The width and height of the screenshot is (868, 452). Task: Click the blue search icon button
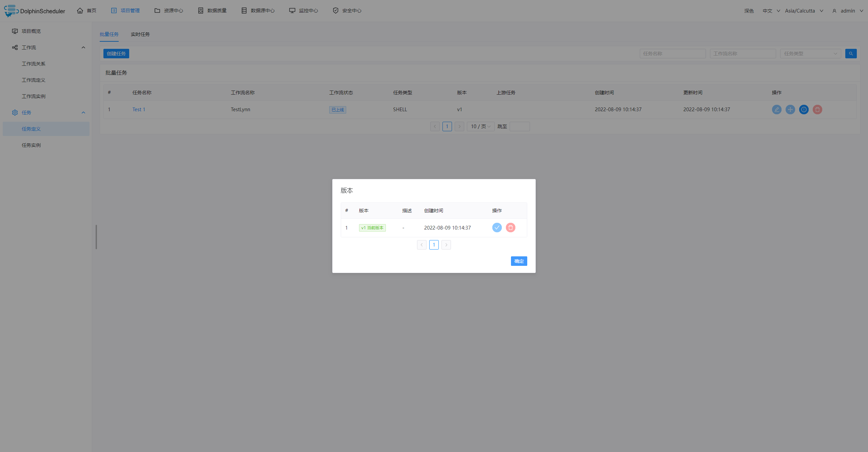[x=851, y=54]
